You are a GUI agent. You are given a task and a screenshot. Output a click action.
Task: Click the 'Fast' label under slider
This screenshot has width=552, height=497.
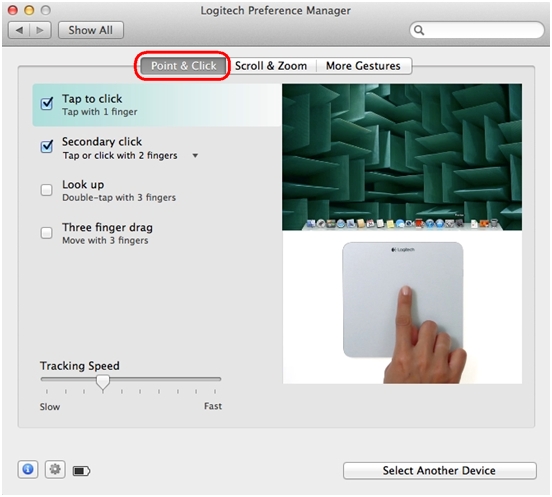(213, 406)
